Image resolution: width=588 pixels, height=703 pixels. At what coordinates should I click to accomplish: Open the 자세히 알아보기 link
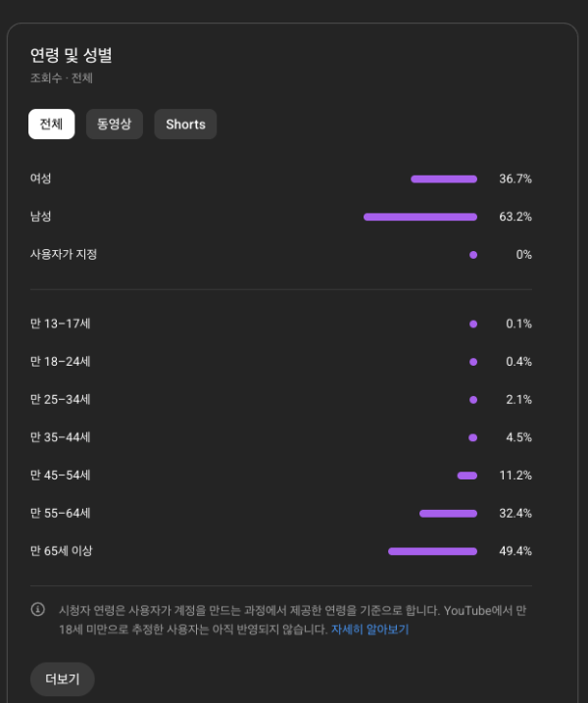coord(369,629)
